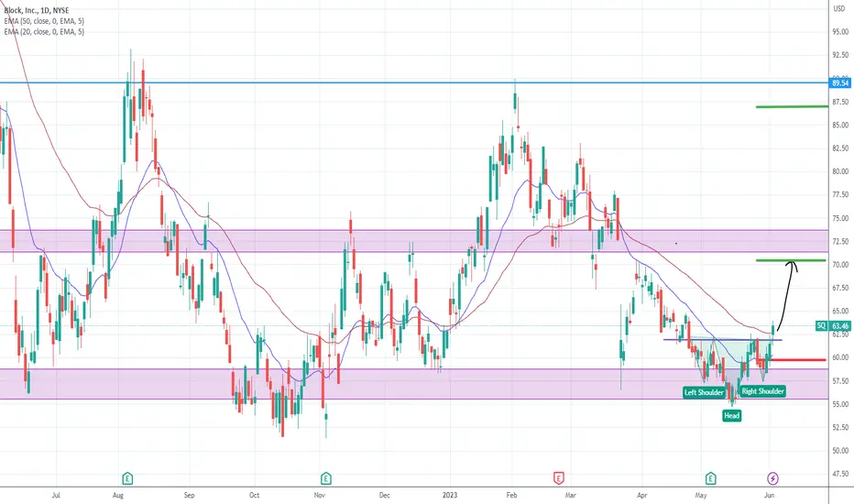Open the purple lightning event icon at Jun

(x=772, y=478)
